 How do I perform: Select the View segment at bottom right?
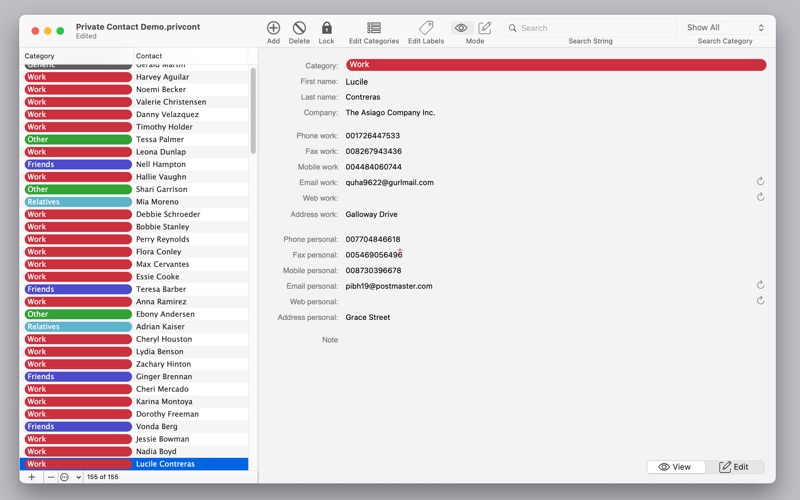tap(675, 467)
